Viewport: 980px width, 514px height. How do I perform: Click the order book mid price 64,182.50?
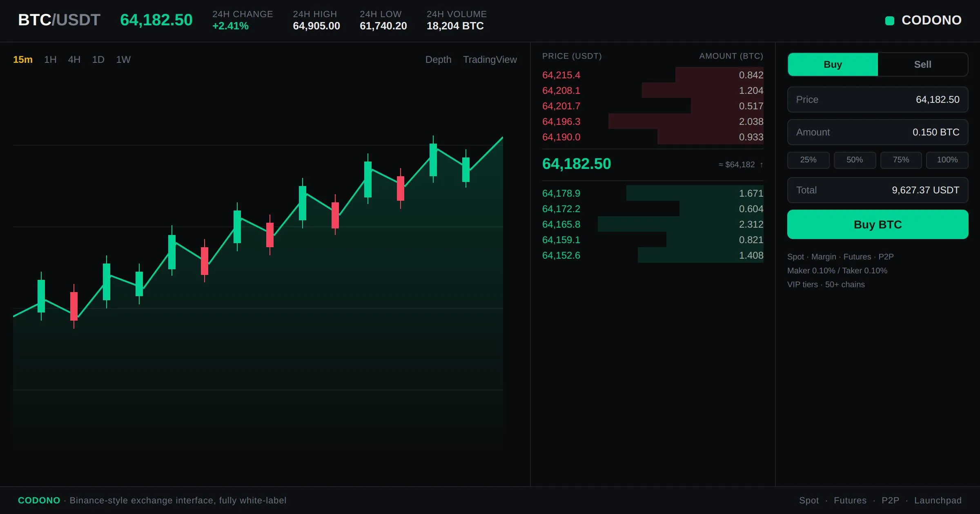(x=576, y=164)
